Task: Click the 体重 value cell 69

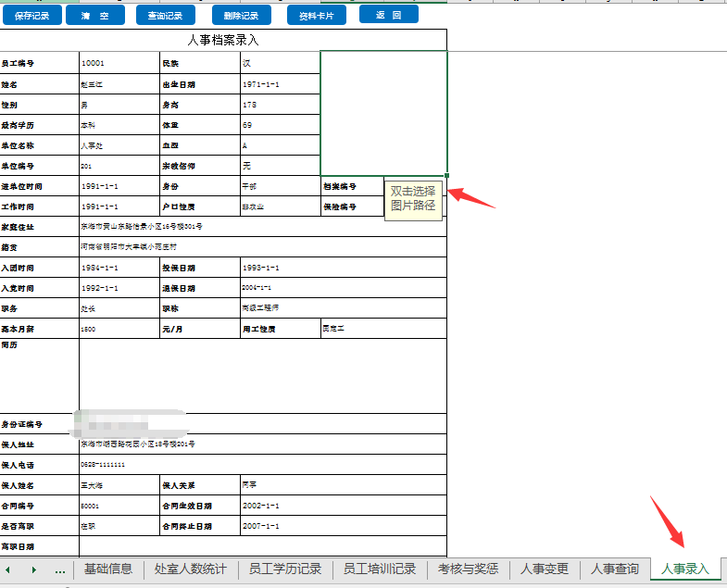Action: tap(280, 125)
